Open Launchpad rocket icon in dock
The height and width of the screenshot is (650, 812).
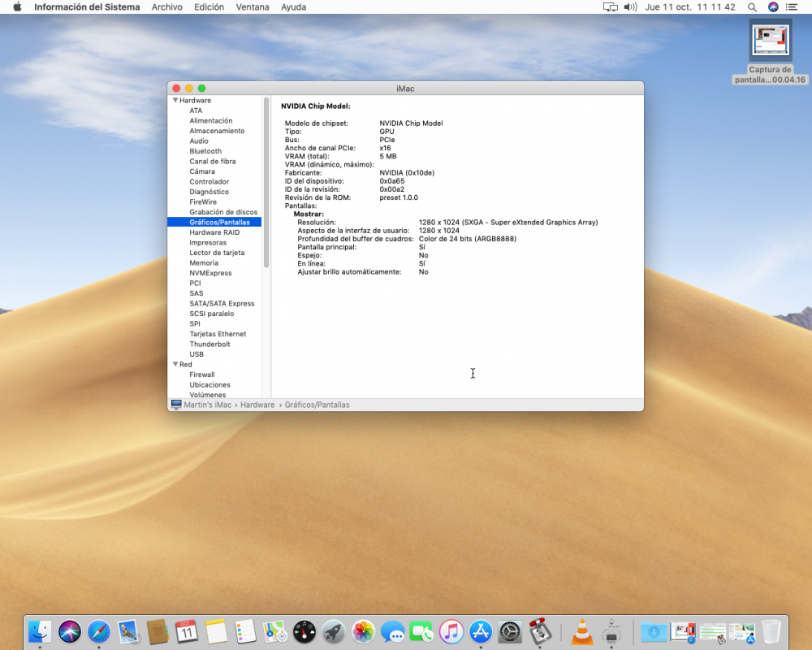[334, 632]
